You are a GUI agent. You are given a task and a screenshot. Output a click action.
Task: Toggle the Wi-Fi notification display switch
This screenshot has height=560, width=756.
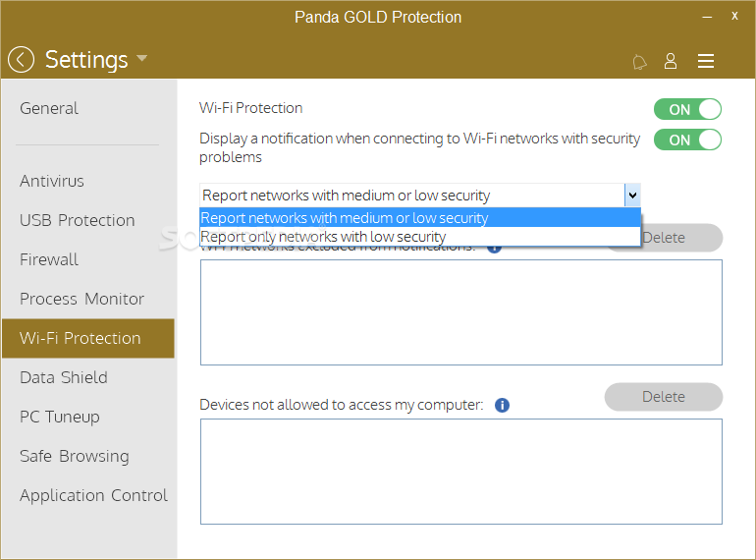tap(687, 140)
